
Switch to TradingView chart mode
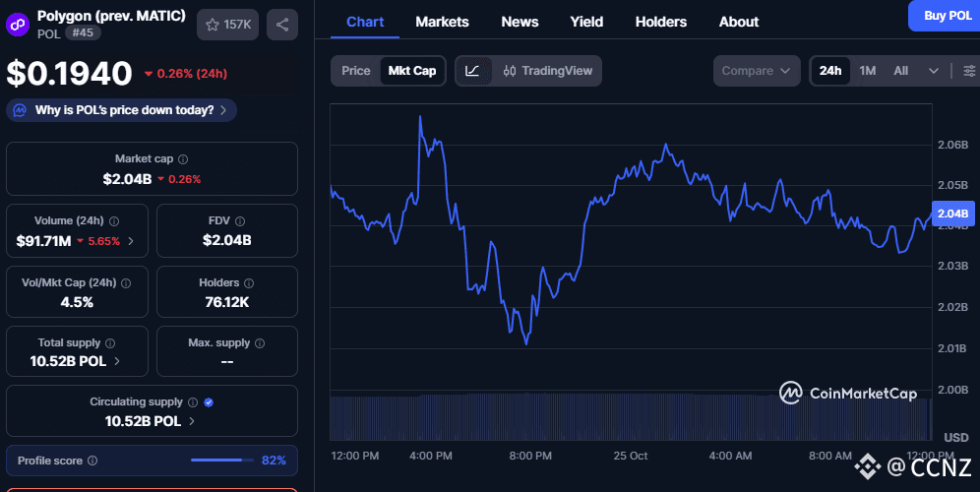[x=548, y=71]
